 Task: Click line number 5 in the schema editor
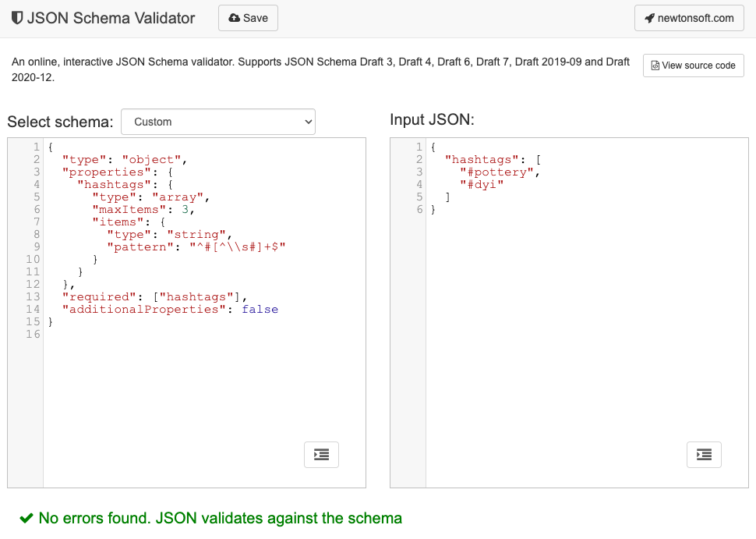(x=35, y=197)
